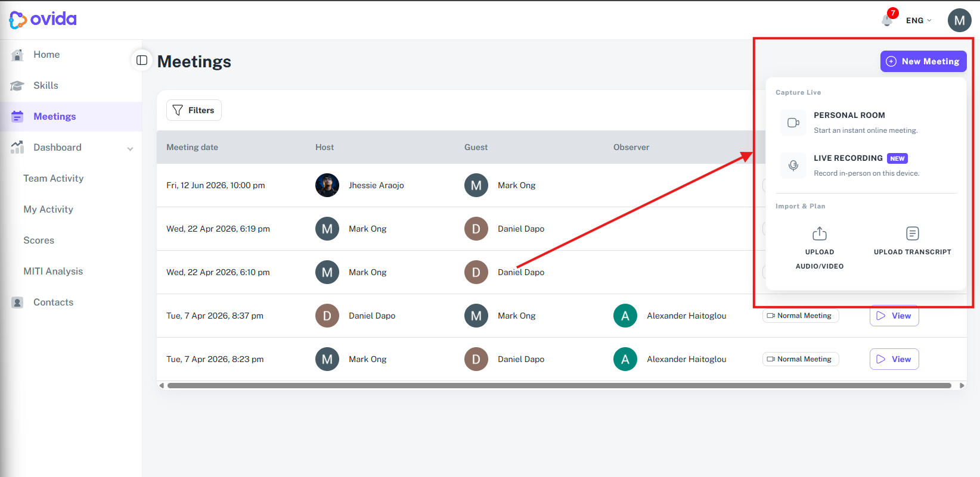Screen dimensions: 980x477
Task: Click the scrollbar right arrow
Action: tap(962, 385)
